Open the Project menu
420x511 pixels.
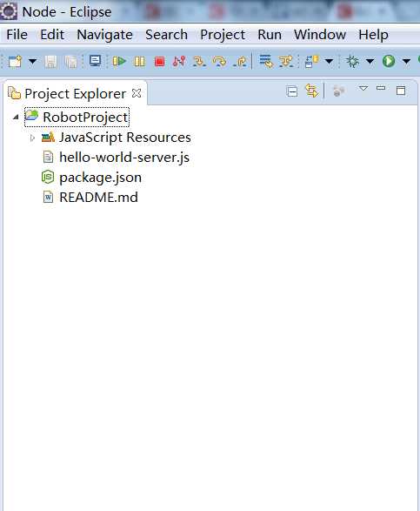[x=223, y=35]
